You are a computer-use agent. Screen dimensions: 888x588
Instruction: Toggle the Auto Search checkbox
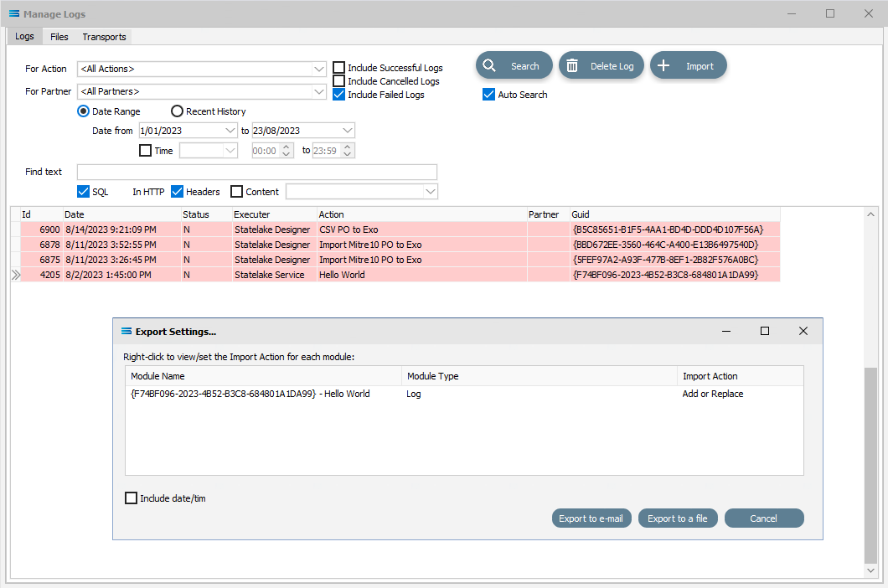pos(488,95)
